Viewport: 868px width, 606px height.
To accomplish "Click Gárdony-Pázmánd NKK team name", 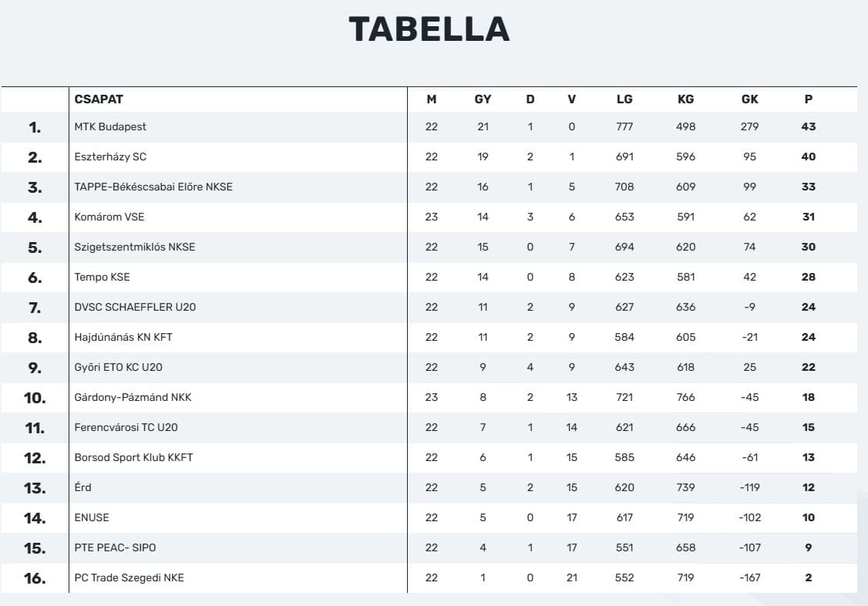I will [x=133, y=397].
